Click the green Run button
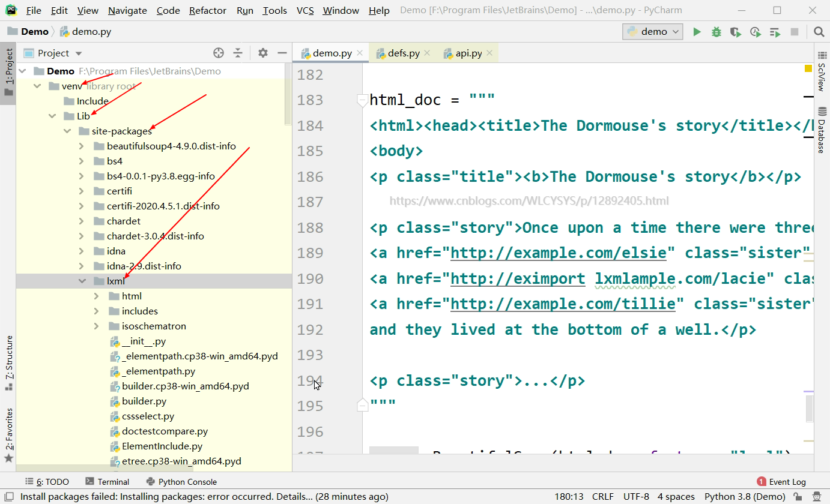Image resolution: width=830 pixels, height=504 pixels. point(697,32)
